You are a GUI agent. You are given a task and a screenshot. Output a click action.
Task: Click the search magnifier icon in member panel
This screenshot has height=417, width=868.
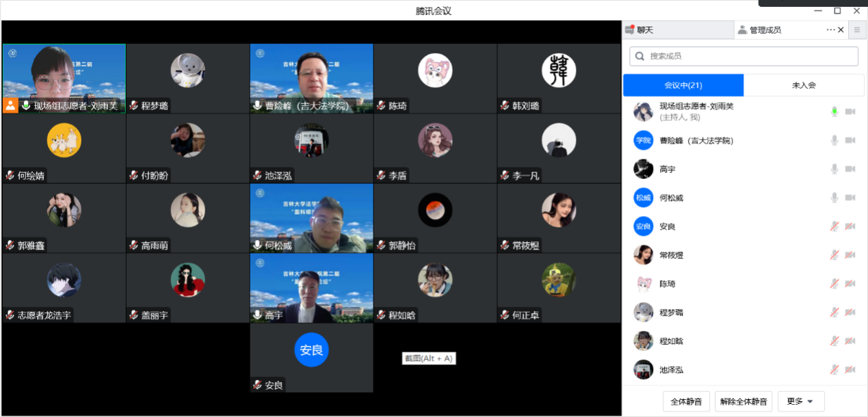click(640, 56)
